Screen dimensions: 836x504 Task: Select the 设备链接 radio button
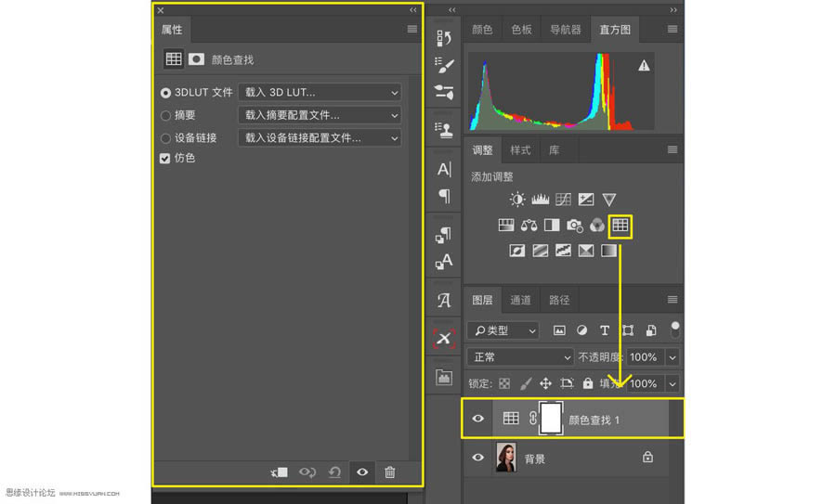coord(166,138)
